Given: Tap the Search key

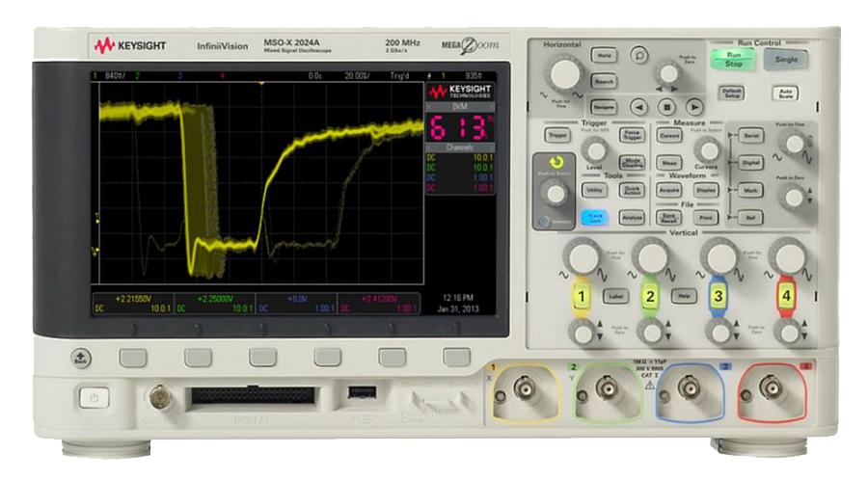Looking at the screenshot, I should pyautogui.click(x=604, y=81).
